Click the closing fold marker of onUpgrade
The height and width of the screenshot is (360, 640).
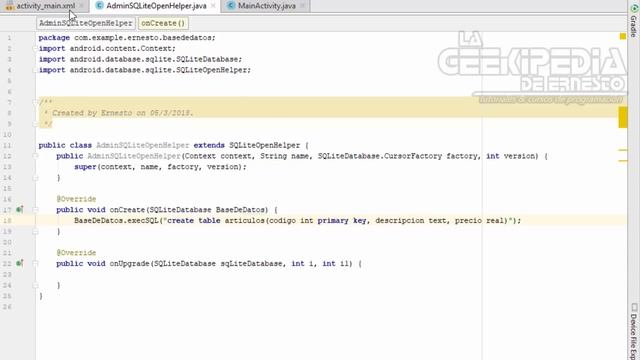tap(36, 285)
